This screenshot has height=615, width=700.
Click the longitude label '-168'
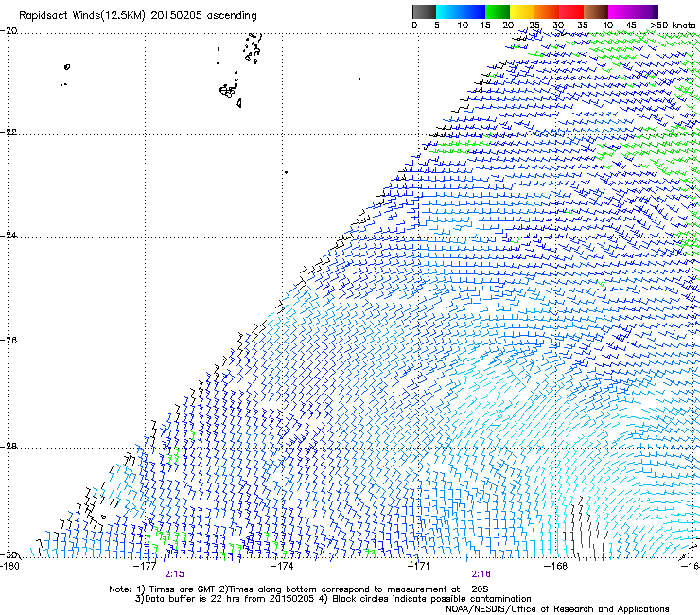[555, 566]
